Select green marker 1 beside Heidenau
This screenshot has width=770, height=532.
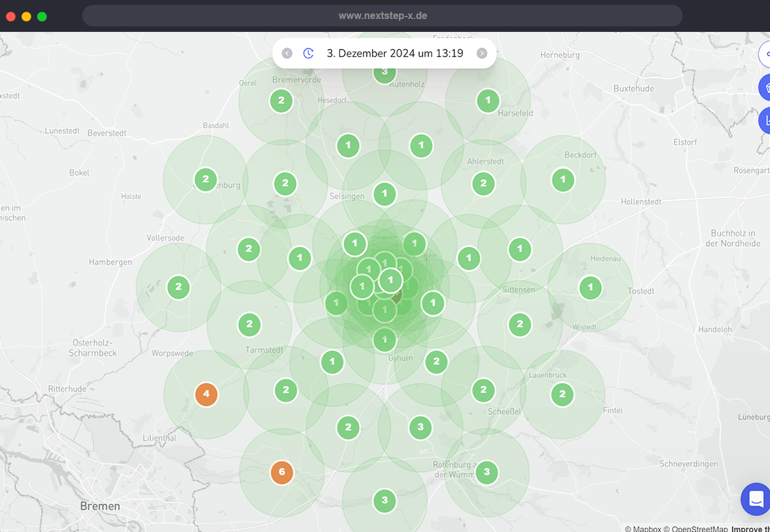tap(590, 287)
